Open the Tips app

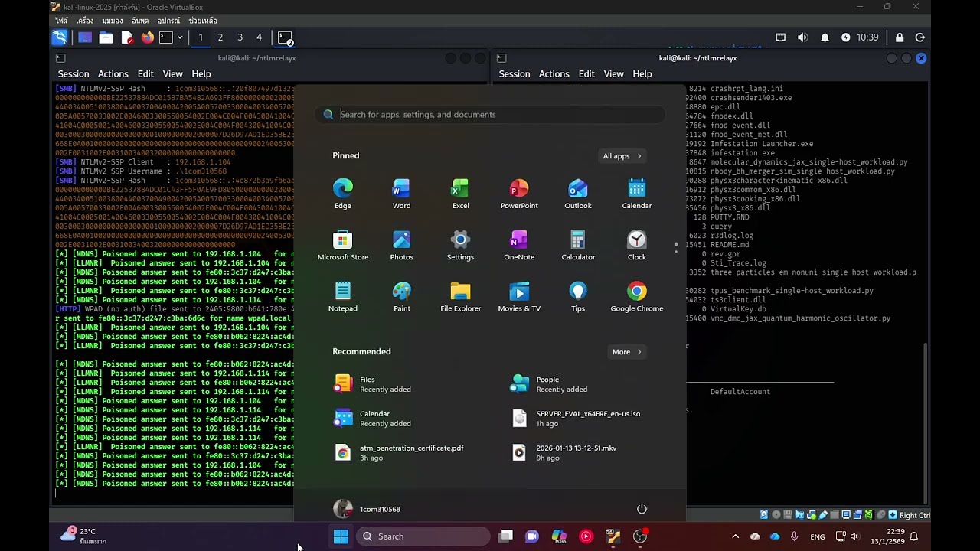pos(578,297)
